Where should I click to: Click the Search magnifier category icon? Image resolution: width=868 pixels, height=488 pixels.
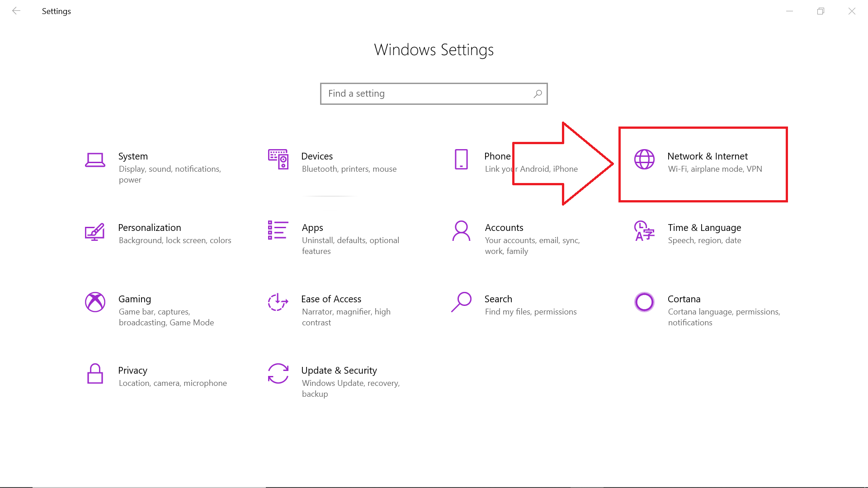461,302
